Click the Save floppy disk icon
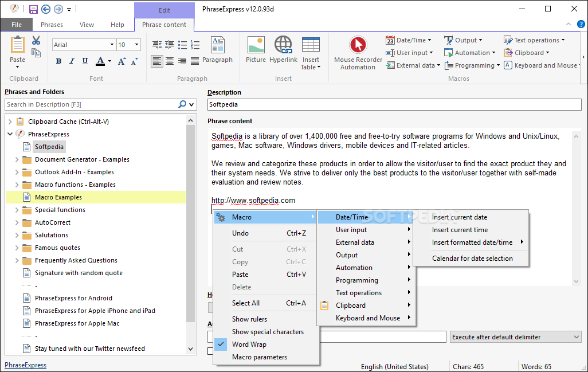This screenshot has width=588, height=372. tap(33, 9)
